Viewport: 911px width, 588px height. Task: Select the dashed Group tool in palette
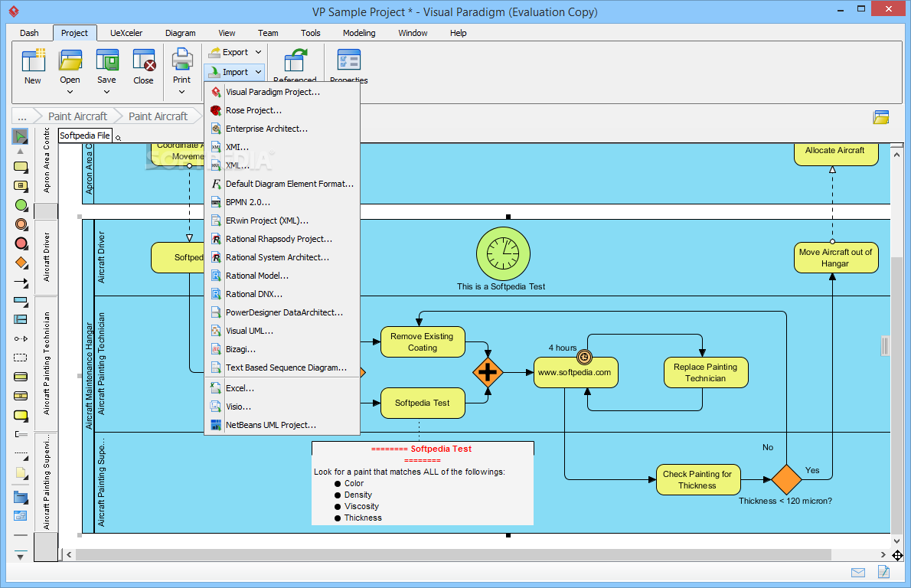[21, 358]
